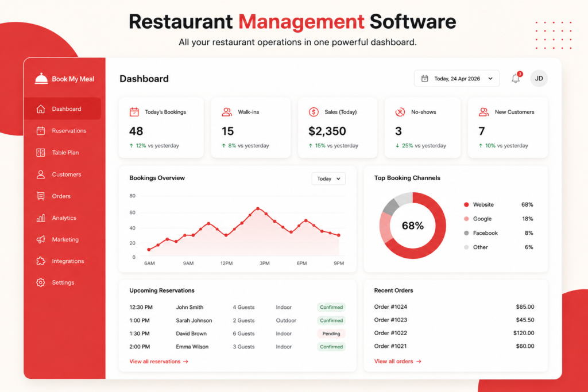Click the Top Booking Channels heading
Screen dimensions: 588x392
point(407,178)
